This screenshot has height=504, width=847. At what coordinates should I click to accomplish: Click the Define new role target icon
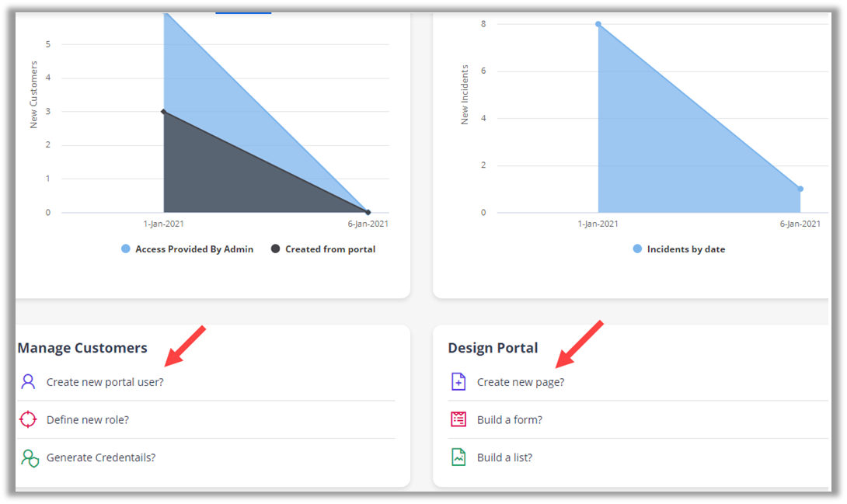(x=28, y=419)
